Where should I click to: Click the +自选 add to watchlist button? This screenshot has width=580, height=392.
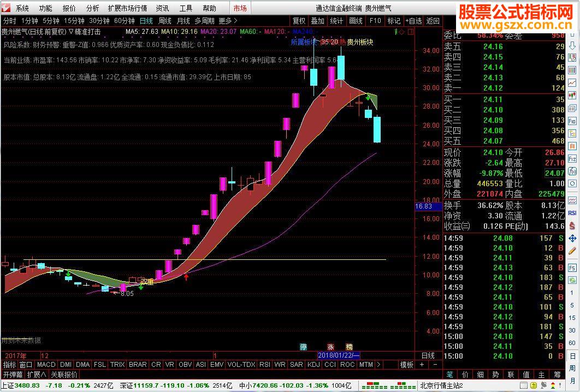click(413, 21)
